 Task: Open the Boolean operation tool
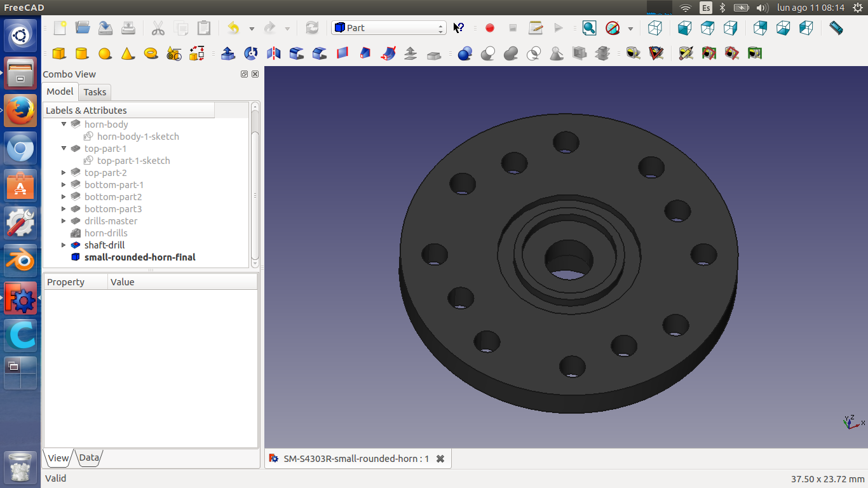click(x=465, y=53)
